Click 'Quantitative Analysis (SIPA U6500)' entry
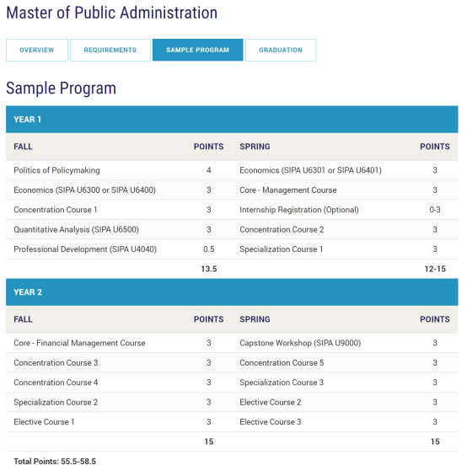Screen dimensions: 467x476 click(x=76, y=229)
